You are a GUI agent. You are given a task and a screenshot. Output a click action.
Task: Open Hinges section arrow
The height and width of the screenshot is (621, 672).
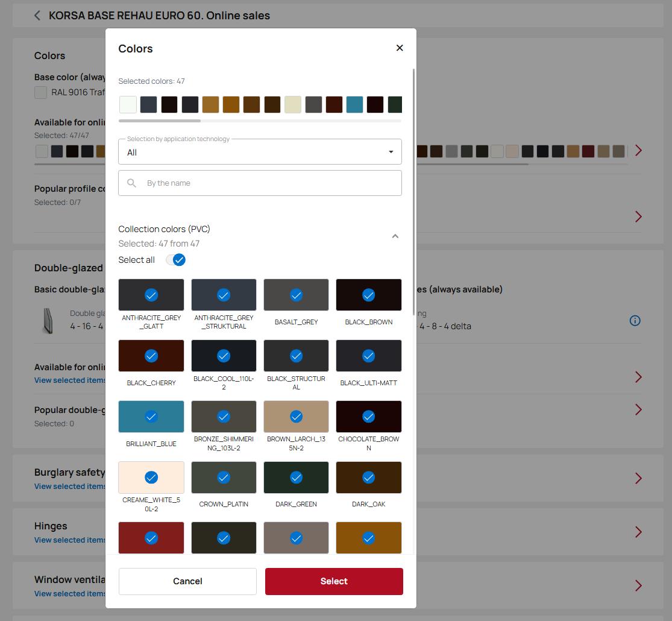coord(638,532)
